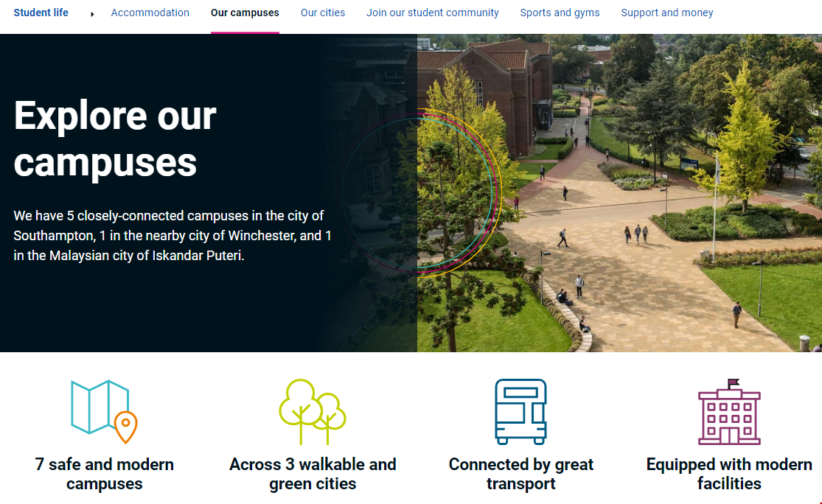Click the blue bus transport icon
Image resolution: width=822 pixels, height=504 pixels.
520,411
